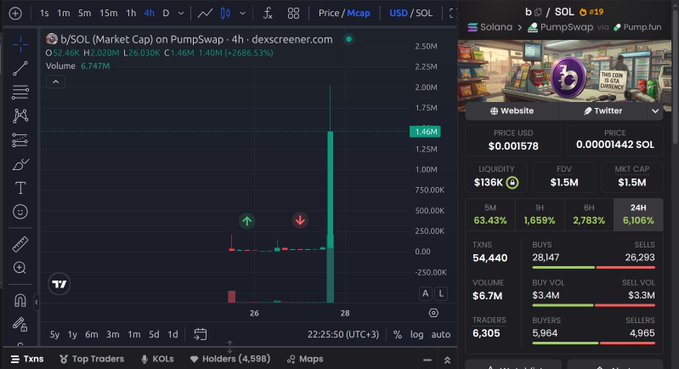Show chart values in USD
Viewport: 679px width, 369px height.
click(398, 13)
